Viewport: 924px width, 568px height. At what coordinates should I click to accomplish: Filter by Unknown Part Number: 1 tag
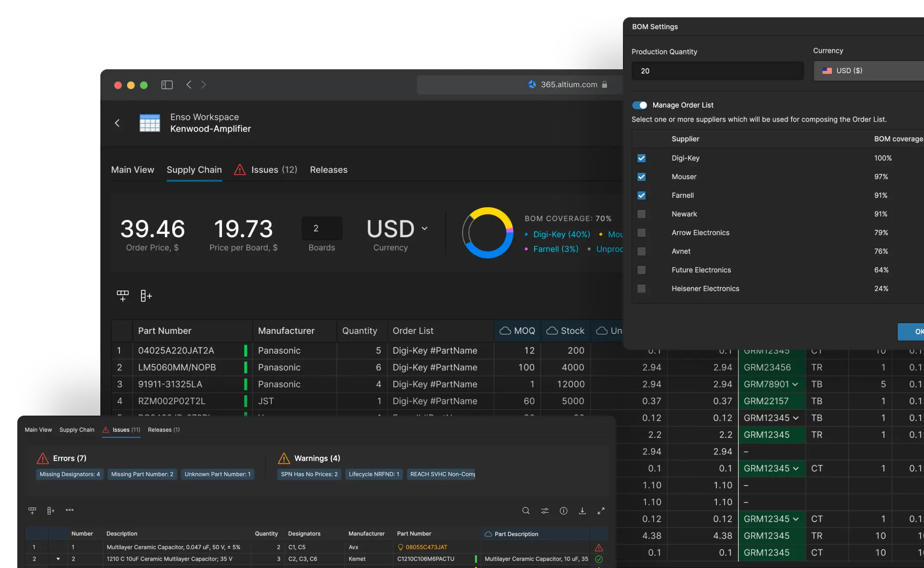click(x=218, y=474)
